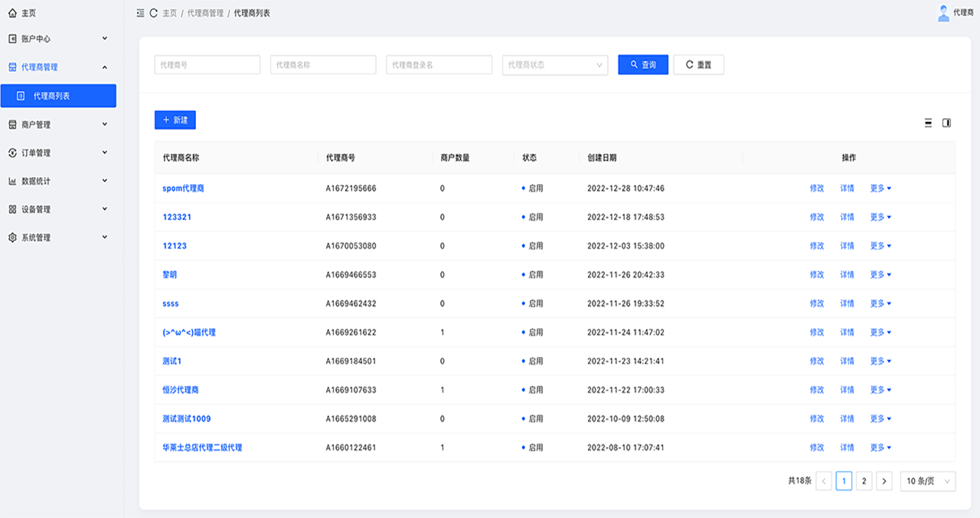Viewport: 980px width, 518px height.
Task: Go to next page arrow in pagination
Action: 884,481
